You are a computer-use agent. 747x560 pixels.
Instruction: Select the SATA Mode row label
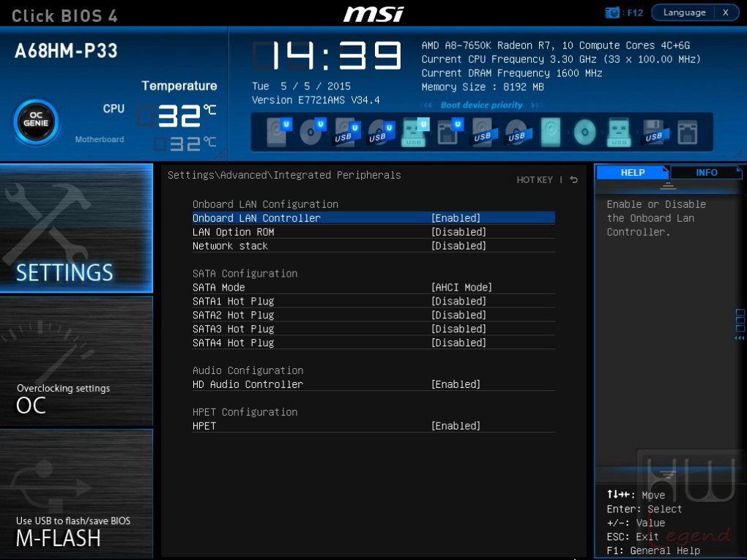[x=219, y=287]
